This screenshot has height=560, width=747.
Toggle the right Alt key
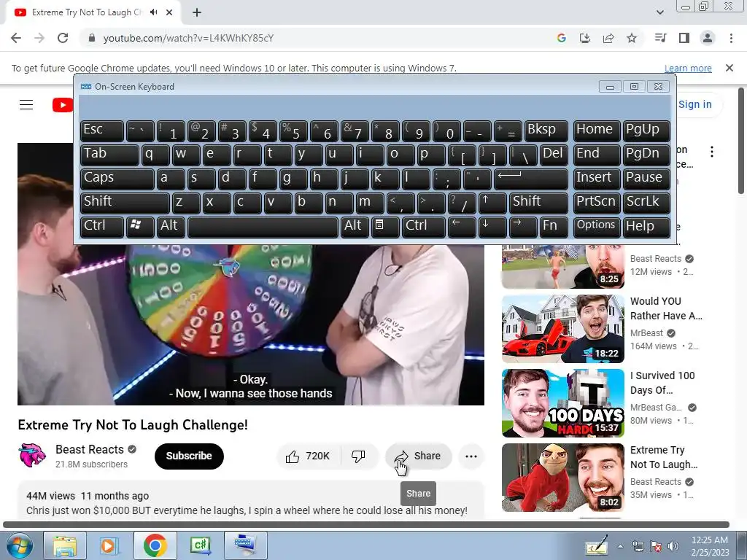(355, 227)
